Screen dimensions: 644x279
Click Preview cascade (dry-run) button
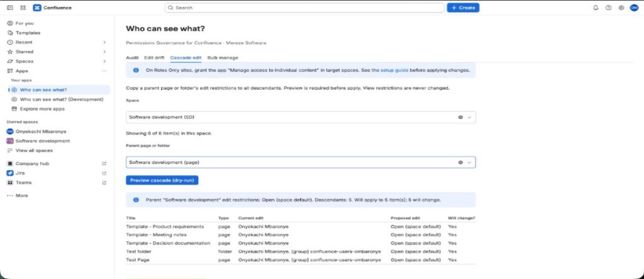click(162, 180)
